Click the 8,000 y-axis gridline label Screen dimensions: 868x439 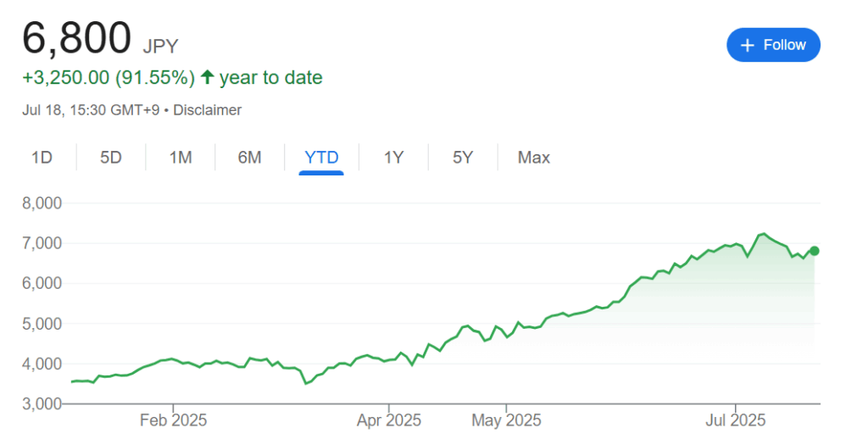click(x=42, y=203)
